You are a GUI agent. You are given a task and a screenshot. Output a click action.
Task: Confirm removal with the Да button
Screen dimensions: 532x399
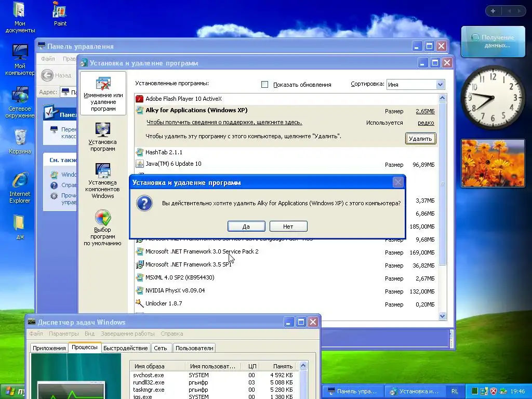click(x=246, y=227)
